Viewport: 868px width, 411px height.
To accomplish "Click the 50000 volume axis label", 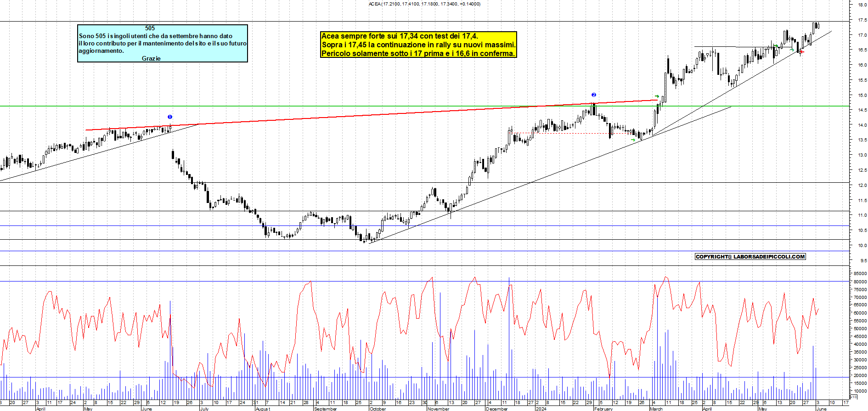I will [860, 329].
